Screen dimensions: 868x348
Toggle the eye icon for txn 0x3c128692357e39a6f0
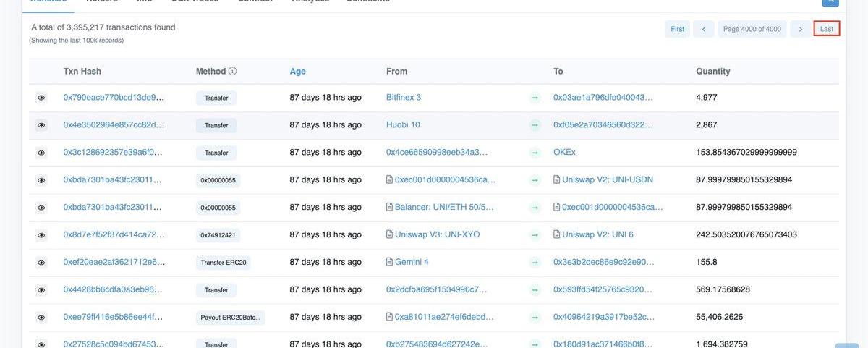pos(41,153)
